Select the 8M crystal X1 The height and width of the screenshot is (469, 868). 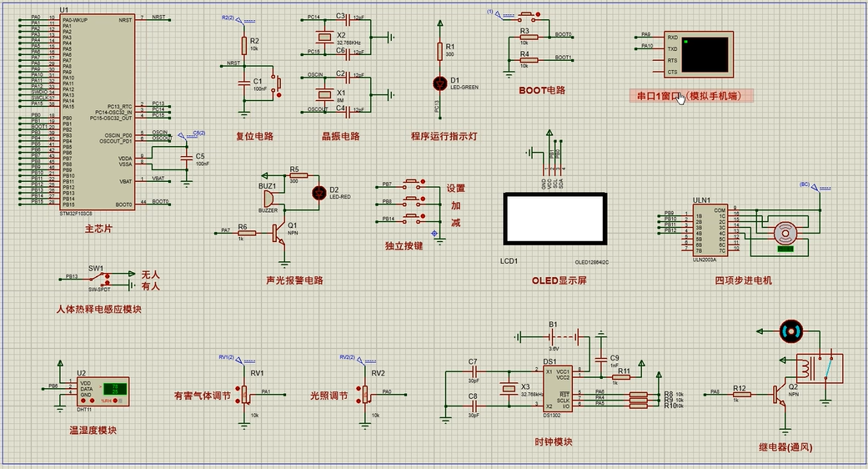click(324, 94)
